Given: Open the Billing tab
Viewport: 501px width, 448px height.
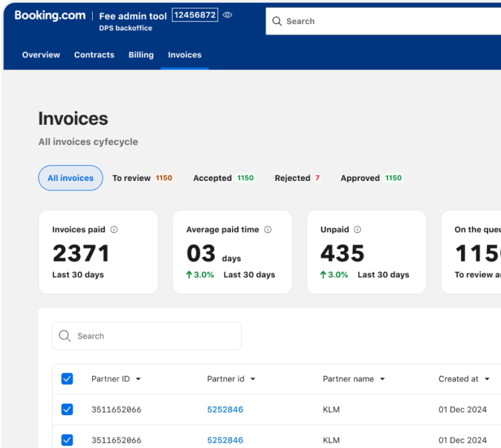Looking at the screenshot, I should coord(141,55).
